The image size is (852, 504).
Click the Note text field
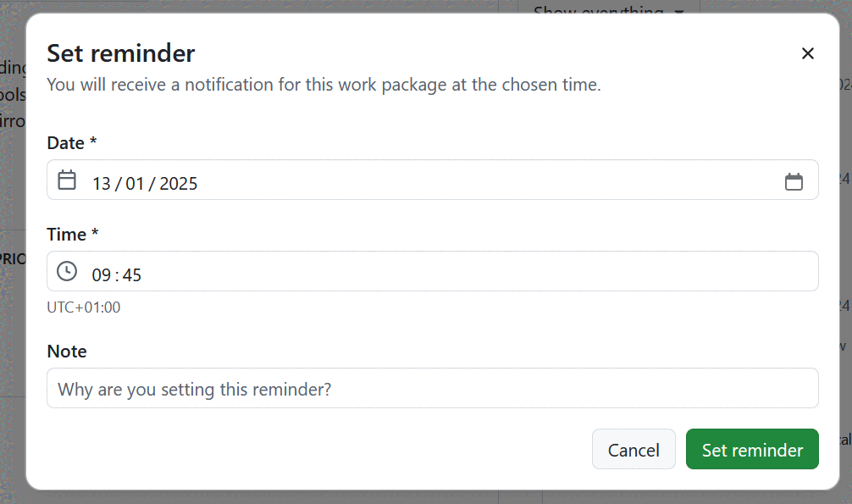point(433,387)
